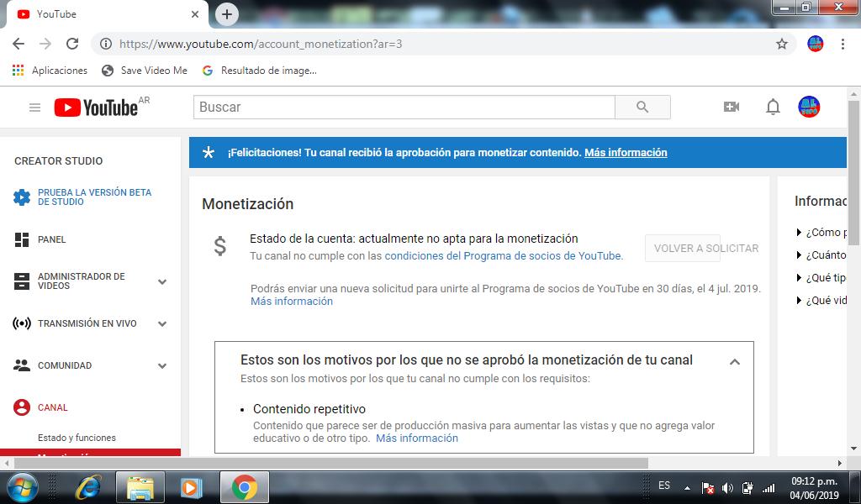This screenshot has height=504, width=861.
Task: Expand the ¿Qué tip information question
Action: pos(821,278)
